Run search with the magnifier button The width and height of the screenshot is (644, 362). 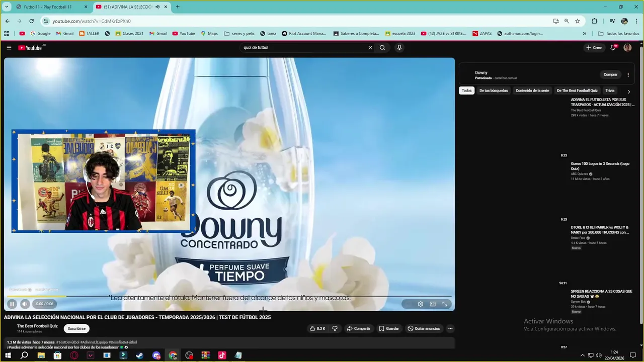pos(382,48)
